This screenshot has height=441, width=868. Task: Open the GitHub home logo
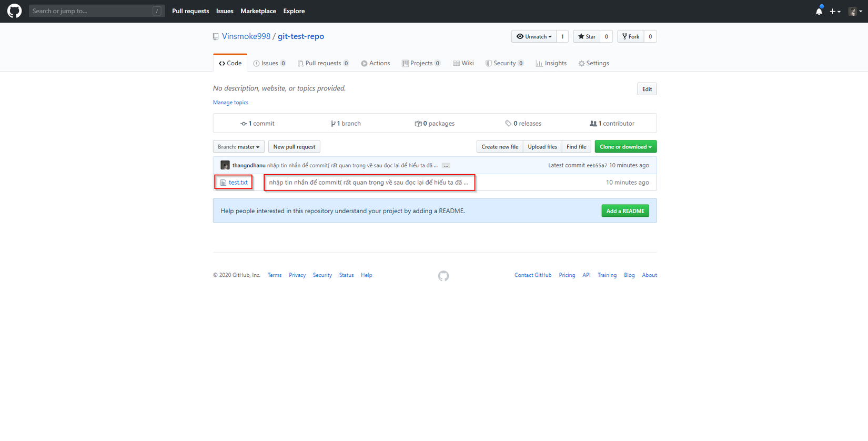(14, 11)
